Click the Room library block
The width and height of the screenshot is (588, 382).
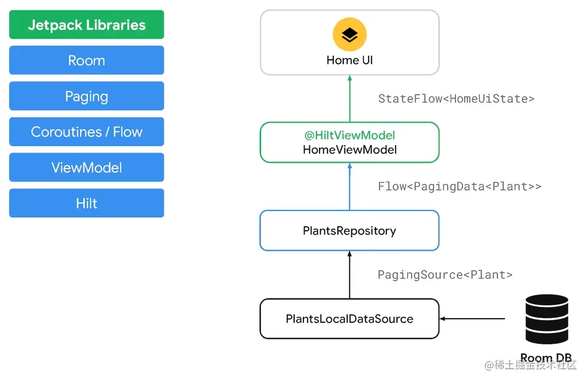(86, 60)
